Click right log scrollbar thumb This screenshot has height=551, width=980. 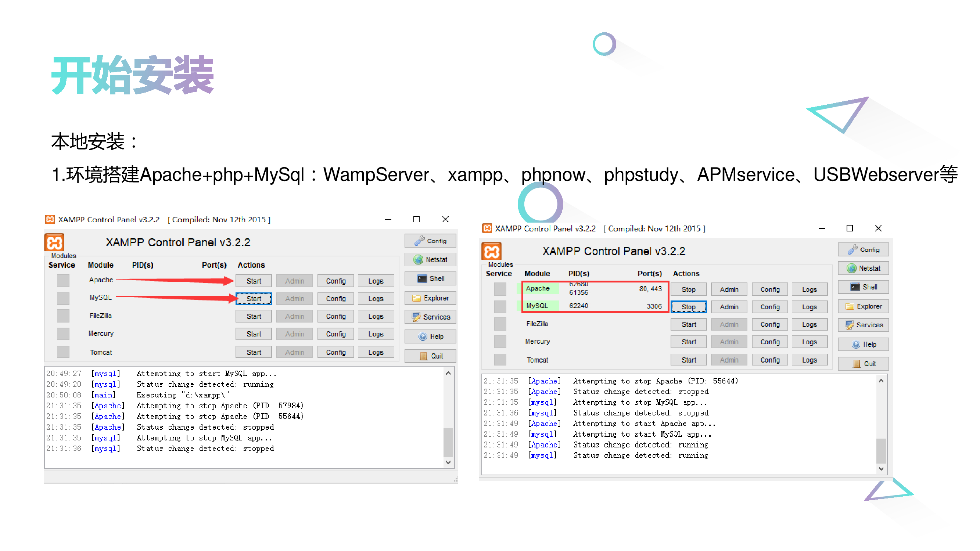(x=881, y=451)
